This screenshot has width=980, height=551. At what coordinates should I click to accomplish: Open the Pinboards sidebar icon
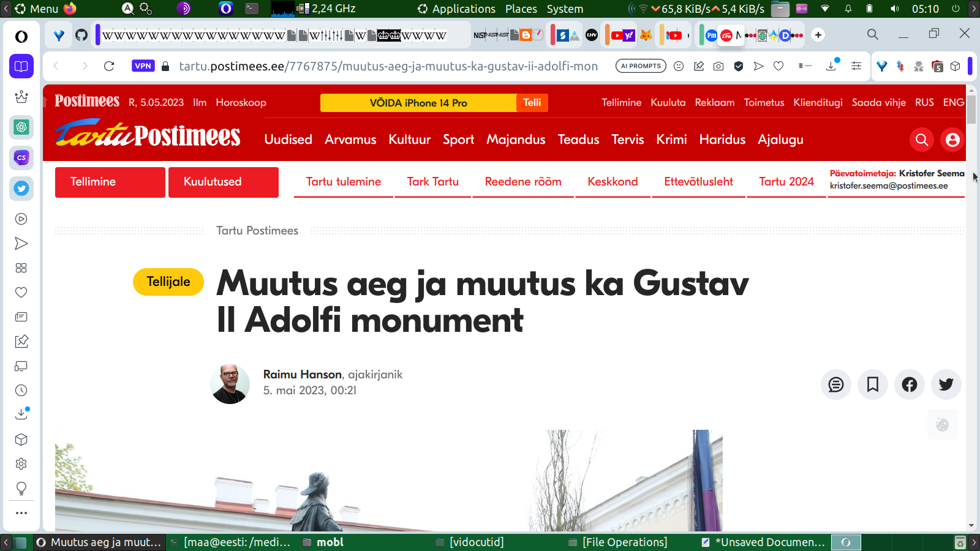[21, 342]
